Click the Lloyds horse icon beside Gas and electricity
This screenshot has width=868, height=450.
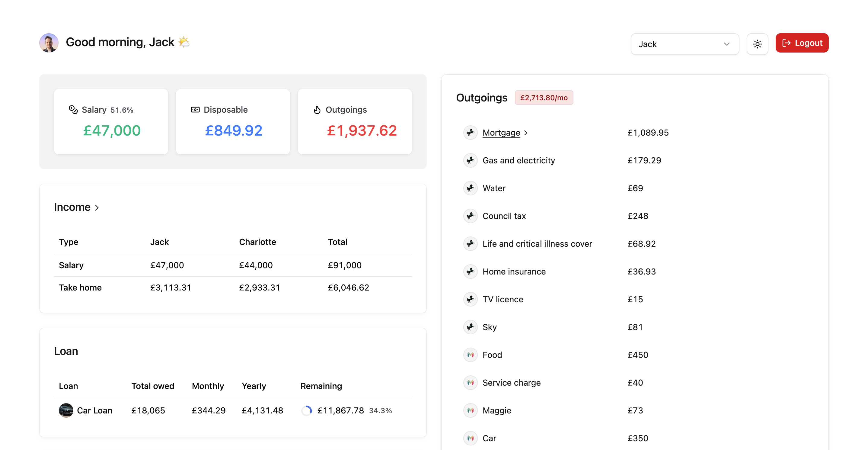pyautogui.click(x=470, y=160)
